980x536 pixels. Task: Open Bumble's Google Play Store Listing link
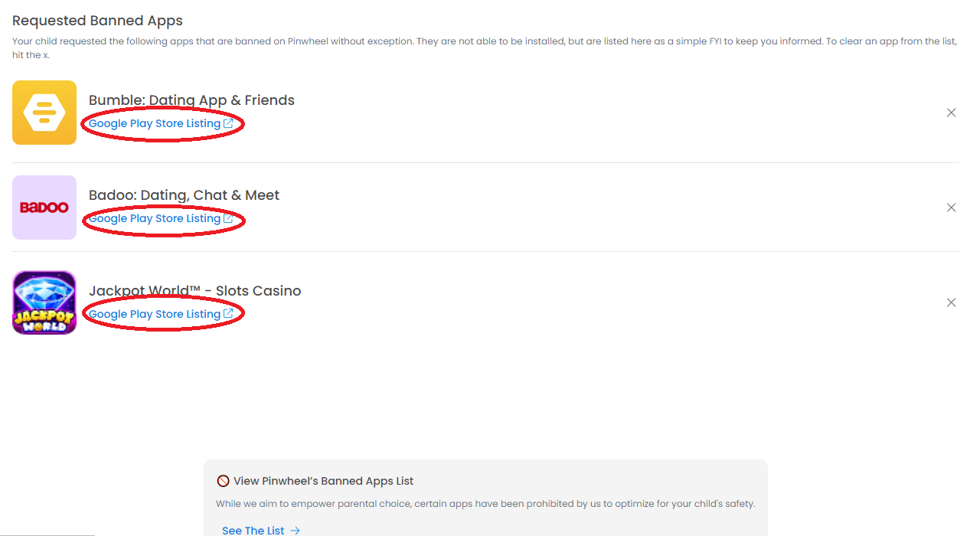tap(155, 123)
